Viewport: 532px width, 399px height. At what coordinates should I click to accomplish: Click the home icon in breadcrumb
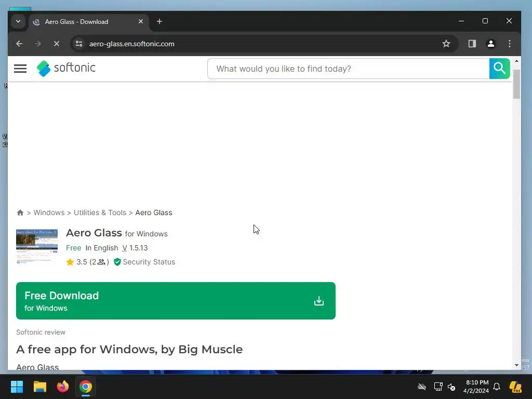click(x=20, y=212)
